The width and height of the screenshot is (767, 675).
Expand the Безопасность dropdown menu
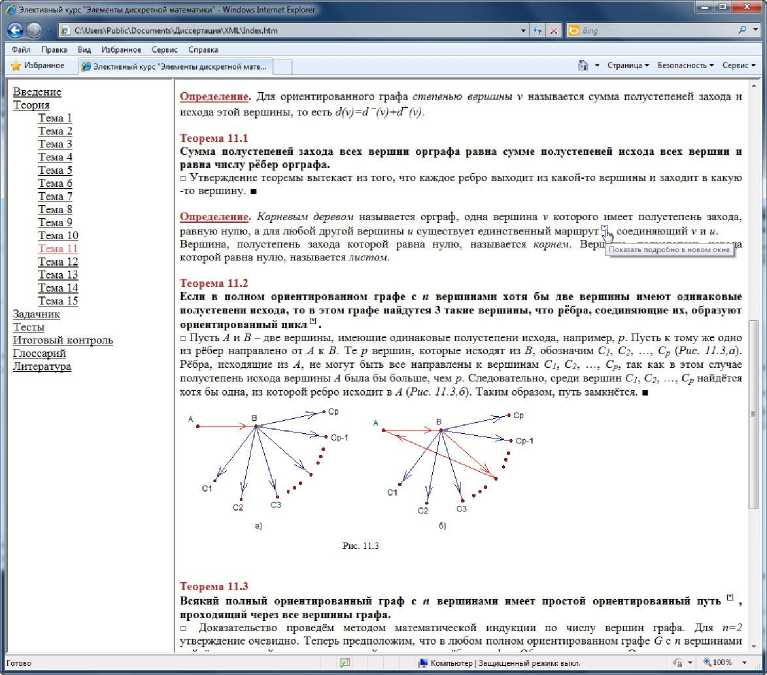tap(685, 66)
